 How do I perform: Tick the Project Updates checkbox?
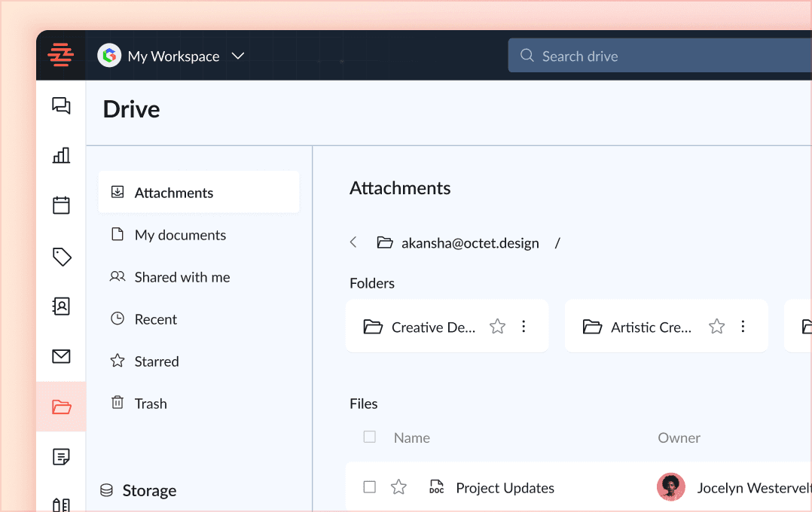[370, 487]
